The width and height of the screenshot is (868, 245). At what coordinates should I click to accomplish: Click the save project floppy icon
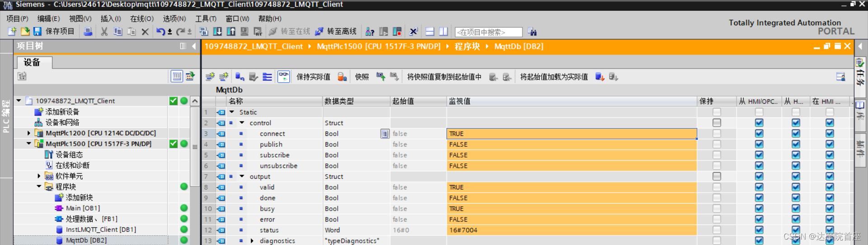pyautogui.click(x=38, y=32)
